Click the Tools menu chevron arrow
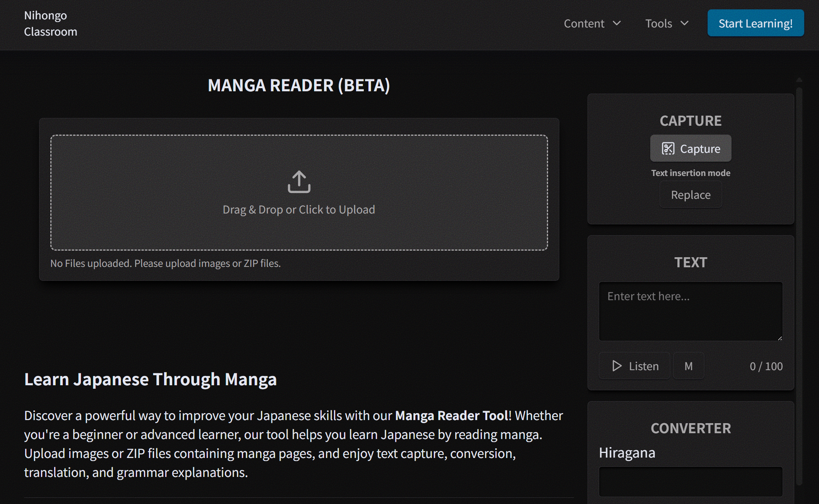819x504 pixels. (x=684, y=23)
